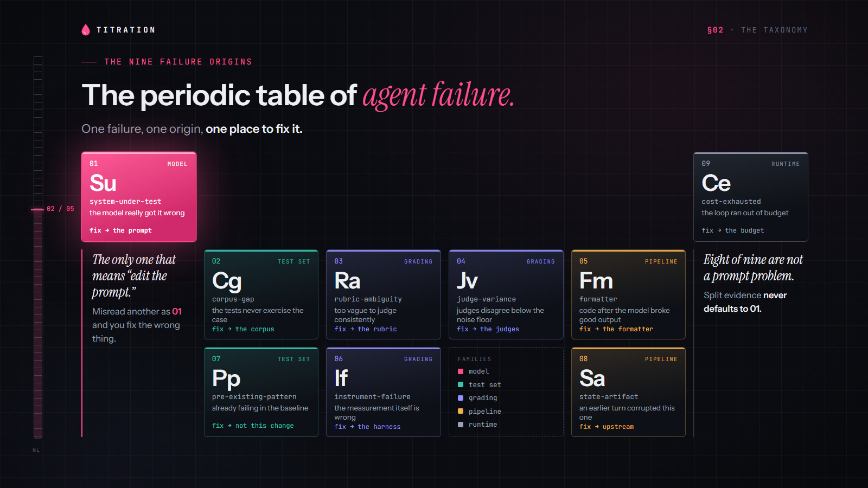Viewport: 868px width, 488px height.
Task: Click the purple grading family swatch
Action: [x=461, y=398]
